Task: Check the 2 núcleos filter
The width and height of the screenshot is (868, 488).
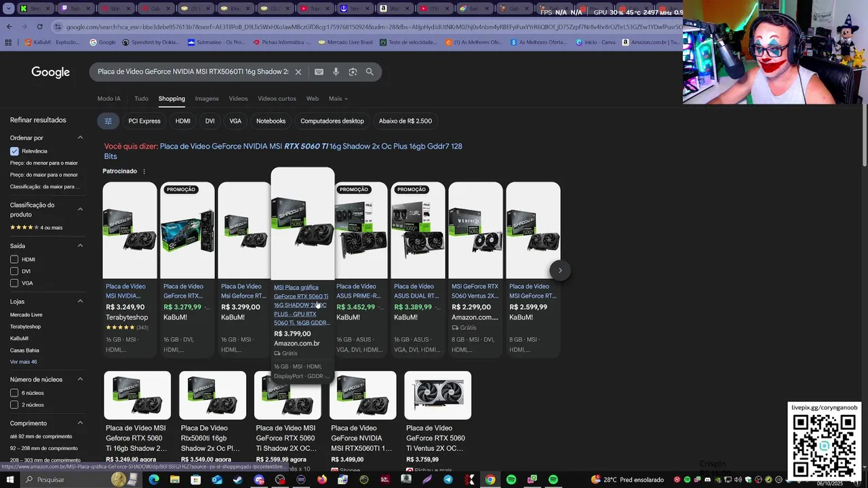Action: 14,405
